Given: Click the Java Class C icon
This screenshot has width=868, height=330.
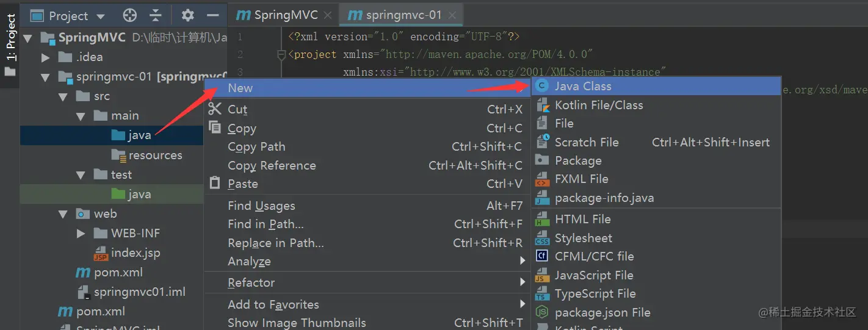Looking at the screenshot, I should pyautogui.click(x=541, y=86).
